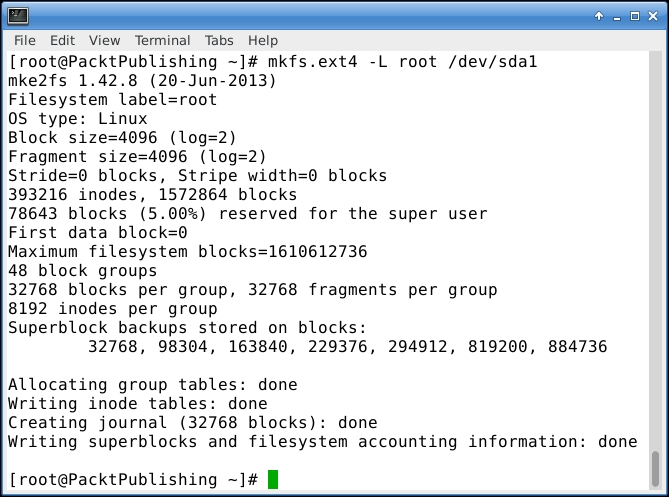Minimize the terminal window

(x=616, y=15)
